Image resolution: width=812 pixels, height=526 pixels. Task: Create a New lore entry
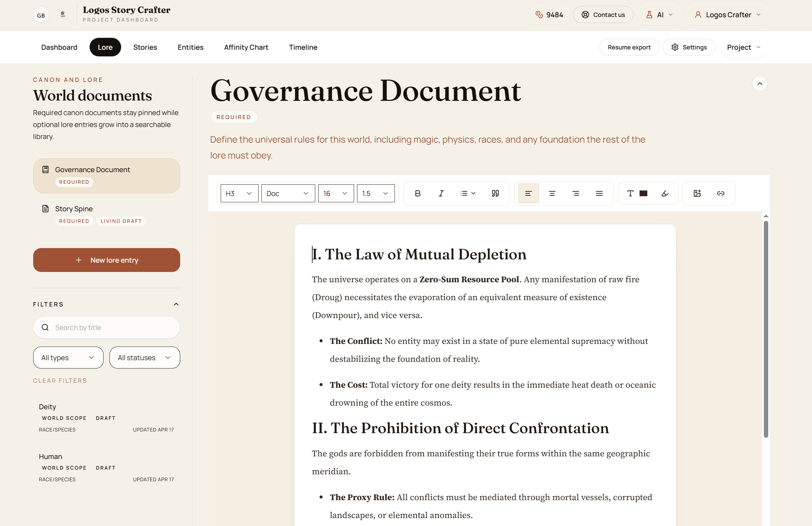(107, 260)
